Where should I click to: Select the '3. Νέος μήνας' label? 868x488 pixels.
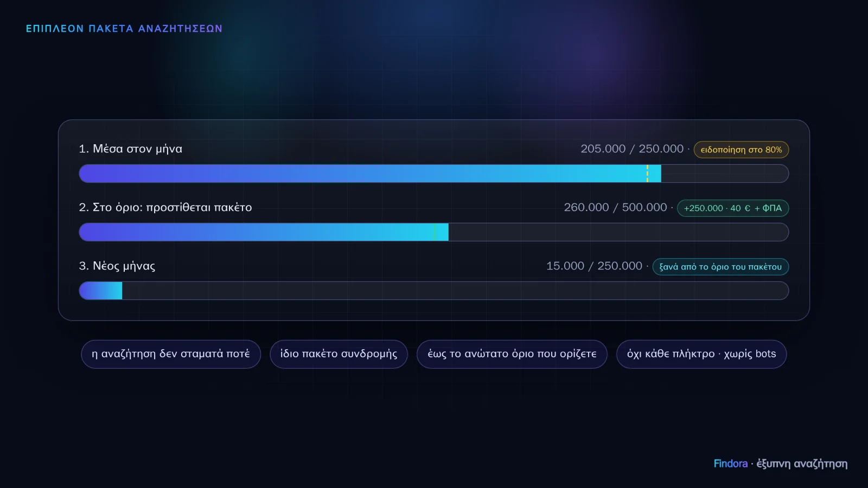pyautogui.click(x=117, y=266)
